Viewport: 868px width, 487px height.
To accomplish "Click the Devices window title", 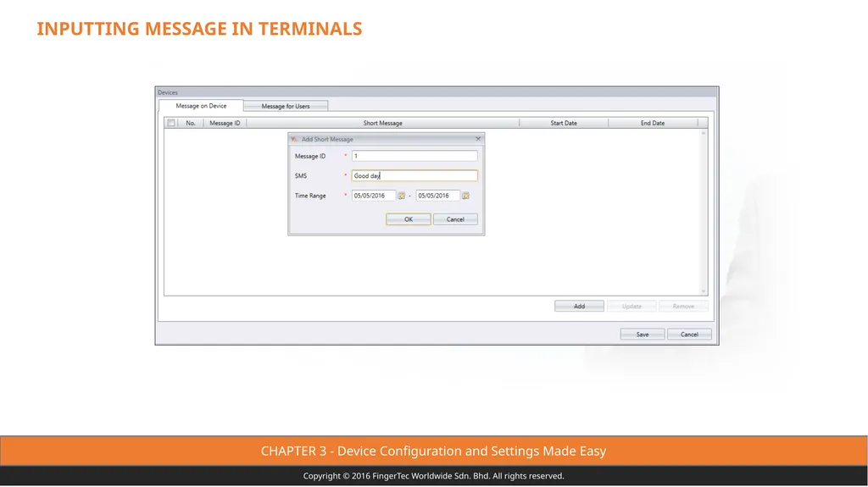I will (167, 92).
